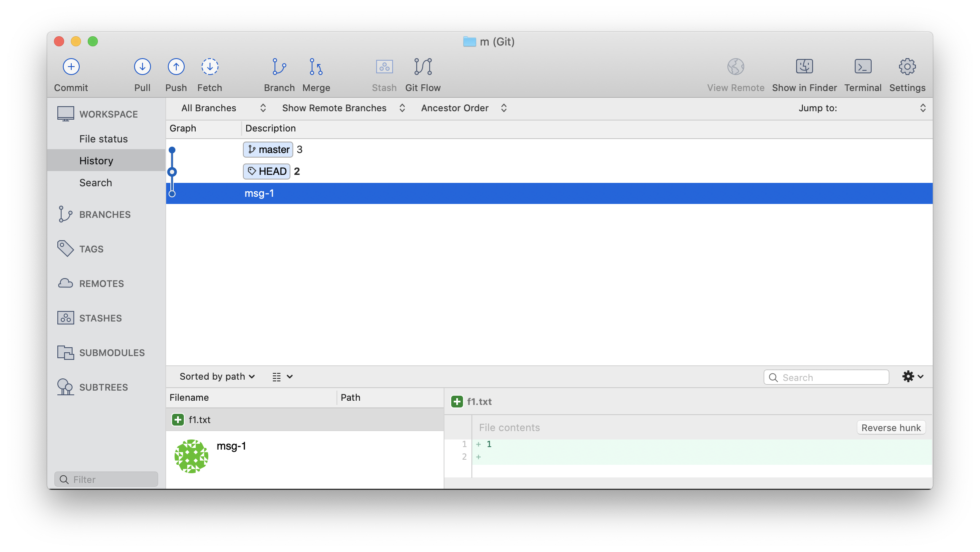Open the Settings gear in toolbar
980x552 pixels.
(907, 67)
